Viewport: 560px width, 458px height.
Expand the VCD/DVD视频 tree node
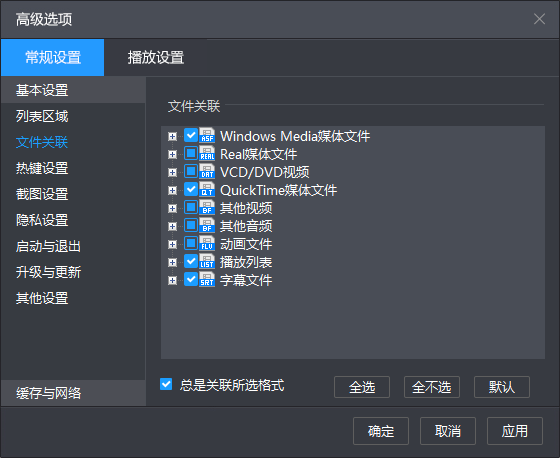[x=172, y=173]
